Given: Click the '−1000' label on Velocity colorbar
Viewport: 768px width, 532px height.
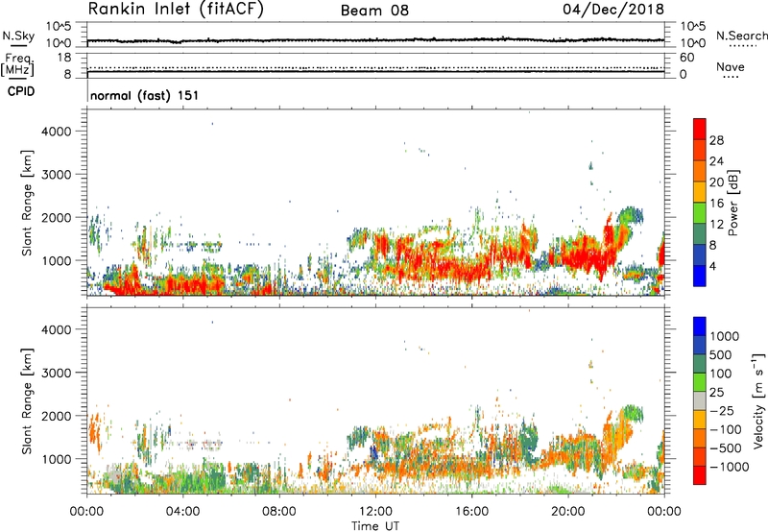Looking at the screenshot, I should 730,467.
